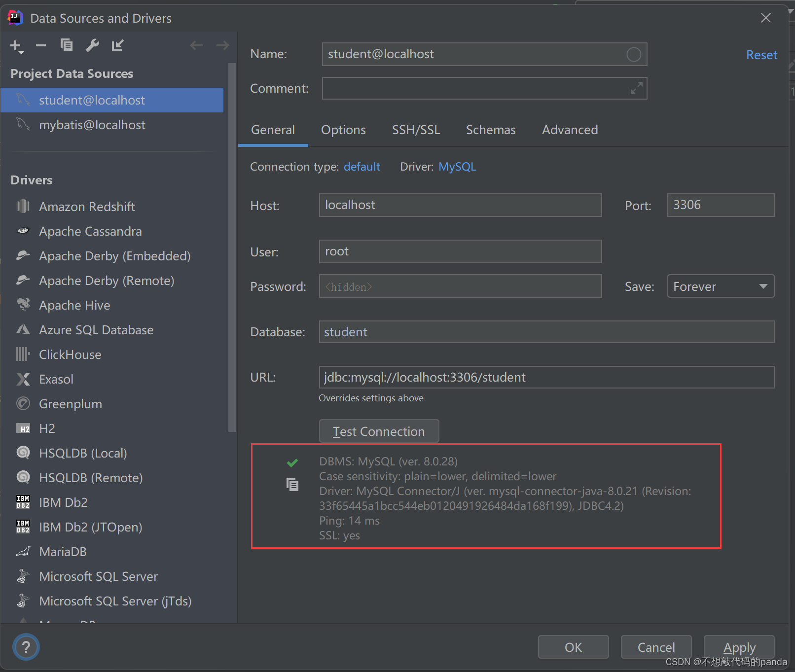Click the Test Connection button
The width and height of the screenshot is (795, 672).
(x=379, y=431)
